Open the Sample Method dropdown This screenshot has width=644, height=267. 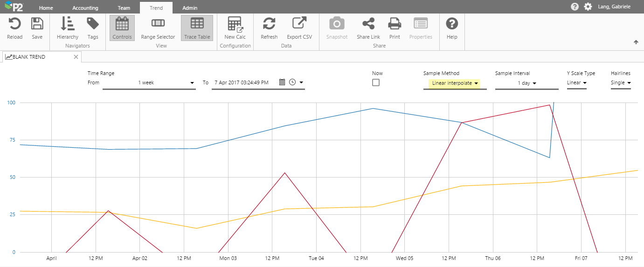click(455, 83)
